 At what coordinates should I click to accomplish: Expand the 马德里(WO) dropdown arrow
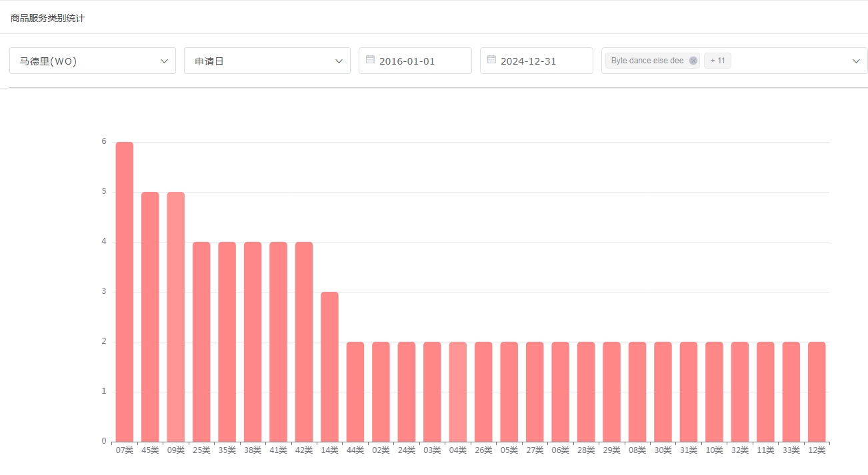click(165, 61)
